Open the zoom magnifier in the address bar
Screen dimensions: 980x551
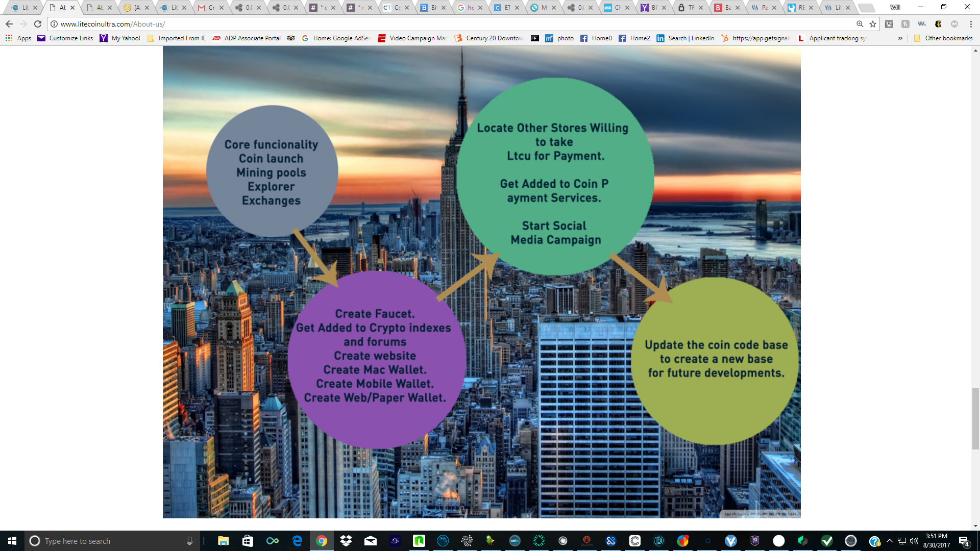pyautogui.click(x=860, y=24)
